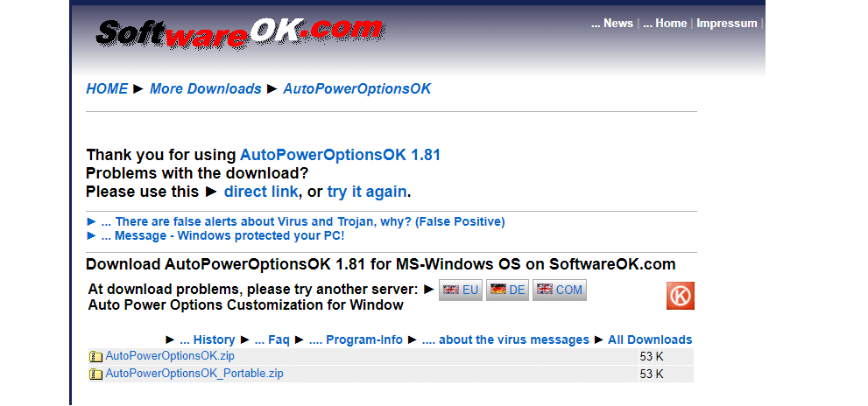Screen dimensions: 868x406
Task: Click the zip icon beside AutoPowerOptionsOK.zip
Action: (95, 357)
